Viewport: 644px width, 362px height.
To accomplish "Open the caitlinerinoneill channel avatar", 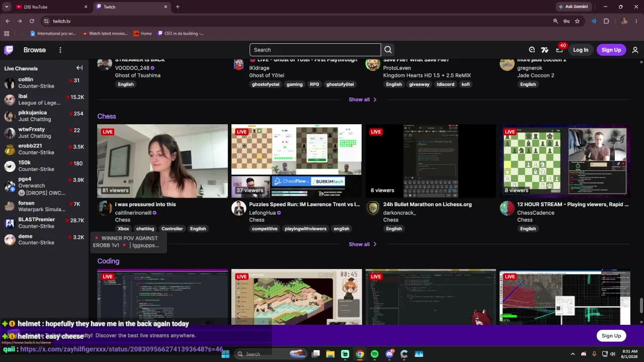I will pos(105,208).
